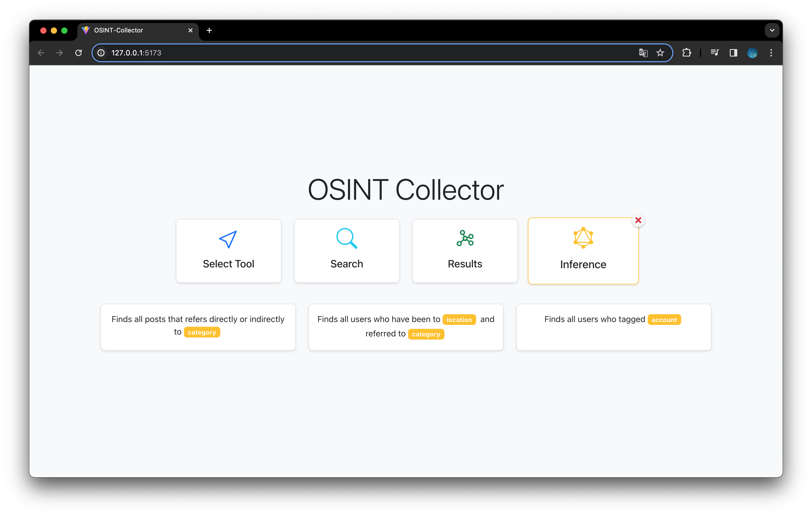Choose rule: users who tagged account
Image resolution: width=812 pixels, height=516 pixels.
tap(613, 327)
